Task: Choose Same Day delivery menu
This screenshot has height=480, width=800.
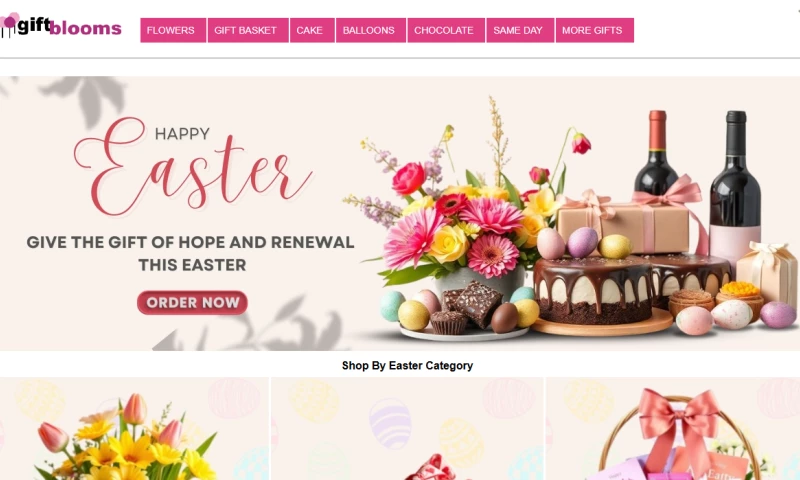Action: [x=520, y=30]
